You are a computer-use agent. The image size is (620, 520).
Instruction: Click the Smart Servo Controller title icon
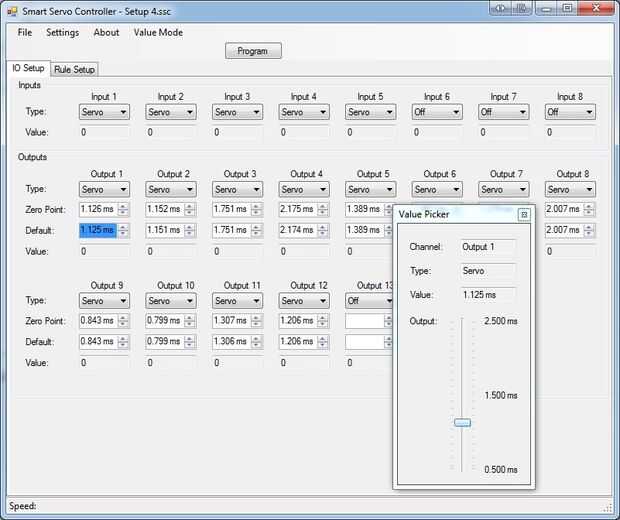point(12,11)
